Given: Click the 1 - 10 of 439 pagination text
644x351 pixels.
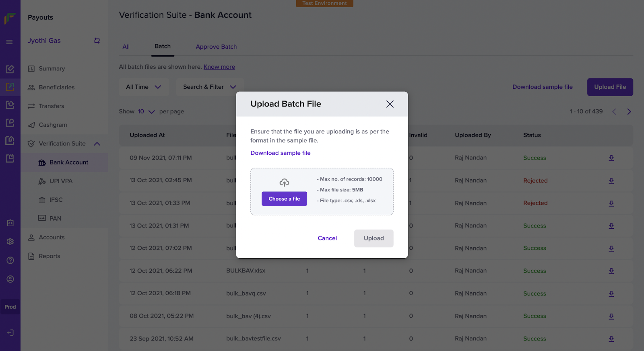Looking at the screenshot, I should pyautogui.click(x=586, y=111).
